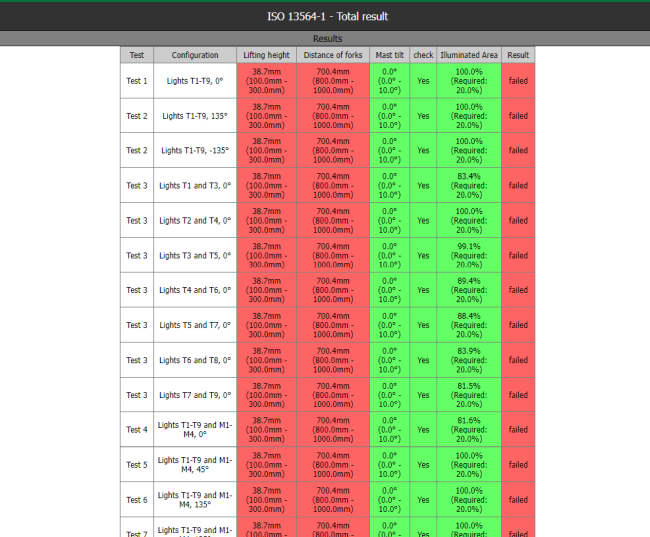Click fork distance cell for 'Lights T2 and T4' row
This screenshot has height=537, width=650.
point(333,220)
